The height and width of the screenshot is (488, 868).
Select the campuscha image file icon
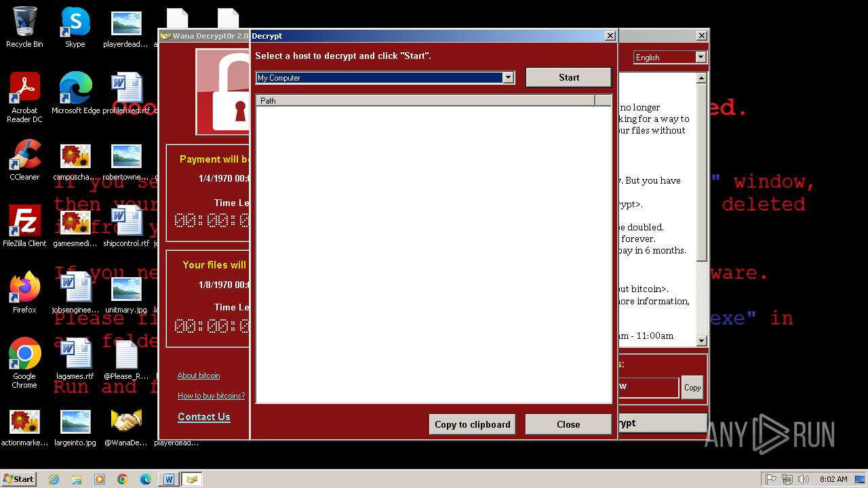coord(75,160)
